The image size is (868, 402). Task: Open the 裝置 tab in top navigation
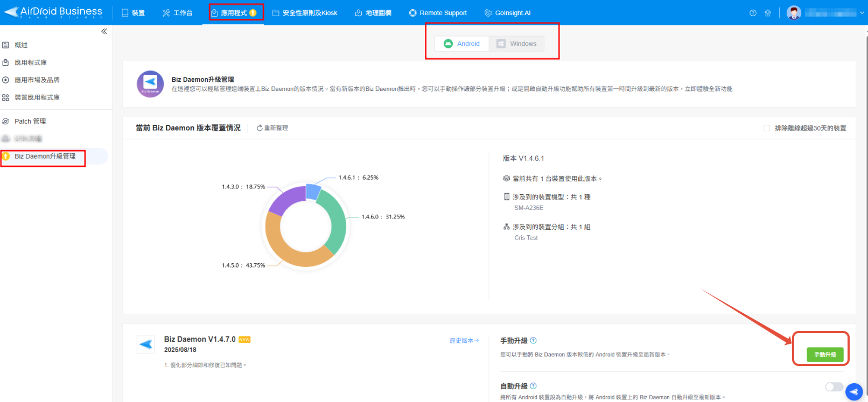tap(133, 13)
